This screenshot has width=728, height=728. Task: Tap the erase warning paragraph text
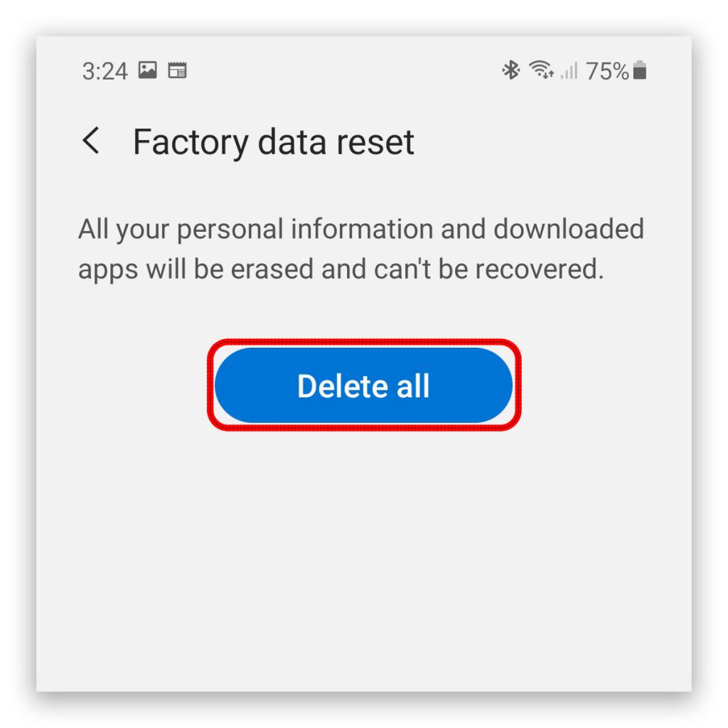point(360,249)
